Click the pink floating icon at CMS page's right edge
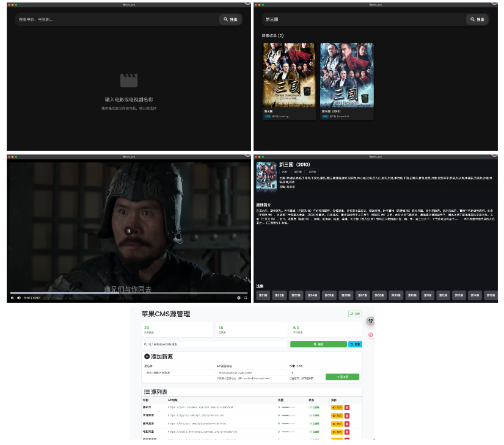The height and width of the screenshot is (445, 504). click(371, 335)
